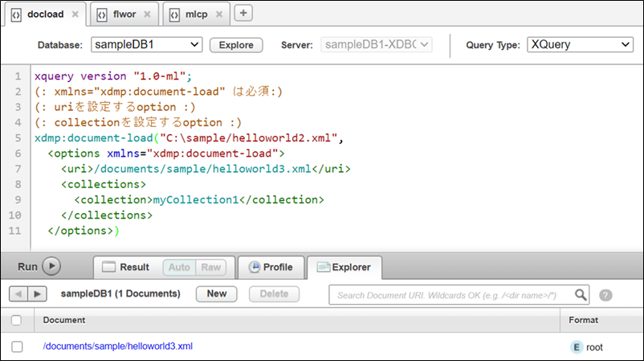Select Auto result display mode

[179, 267]
